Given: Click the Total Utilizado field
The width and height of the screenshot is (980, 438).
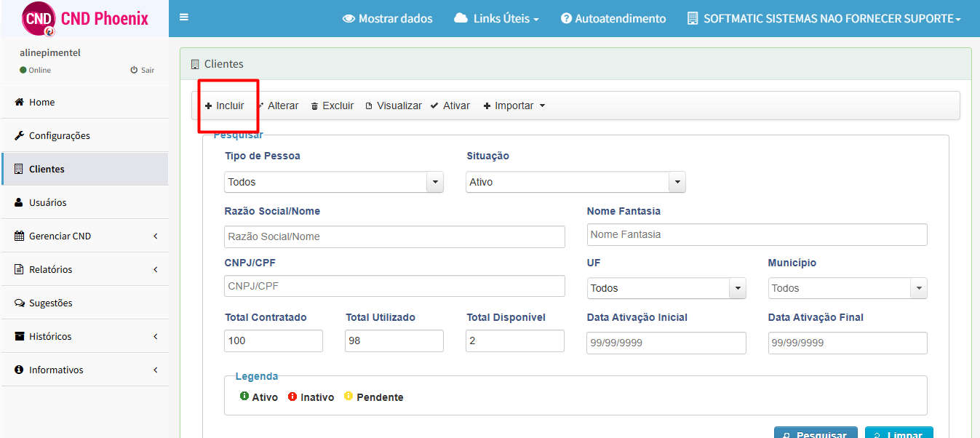Looking at the screenshot, I should [x=394, y=341].
